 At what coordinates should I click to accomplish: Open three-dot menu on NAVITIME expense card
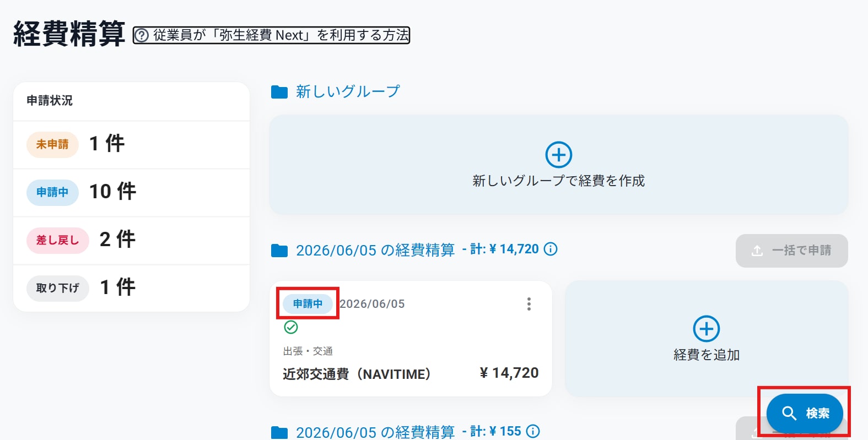[529, 304]
